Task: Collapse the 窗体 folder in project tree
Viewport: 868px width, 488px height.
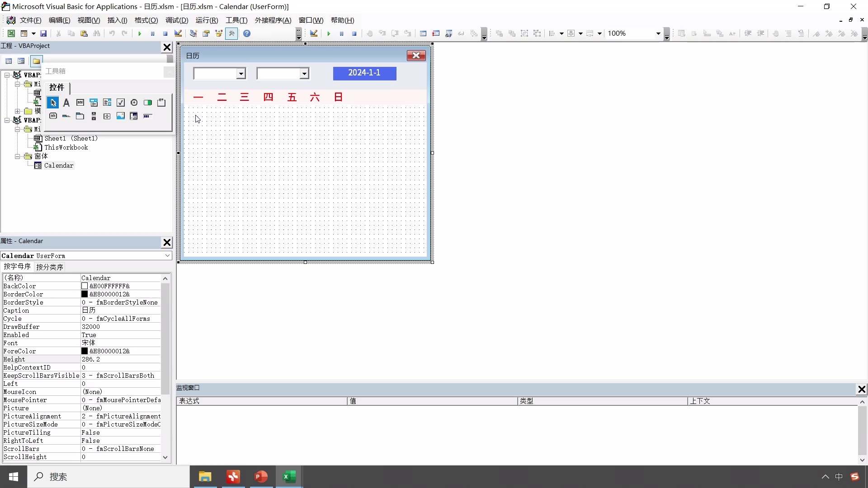Action: tap(17, 156)
